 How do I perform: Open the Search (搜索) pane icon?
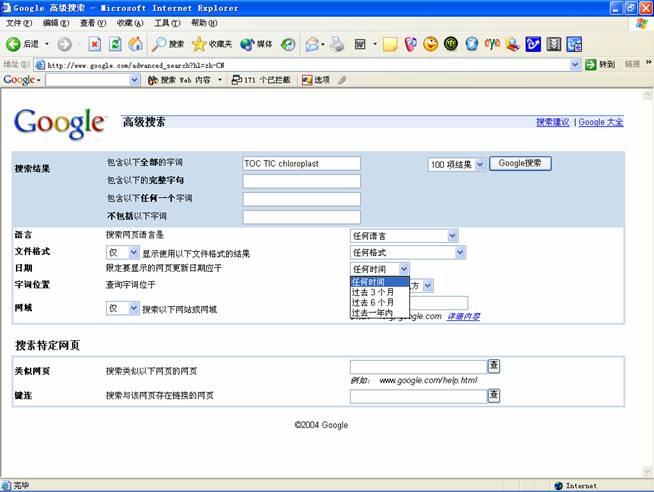click(x=168, y=44)
